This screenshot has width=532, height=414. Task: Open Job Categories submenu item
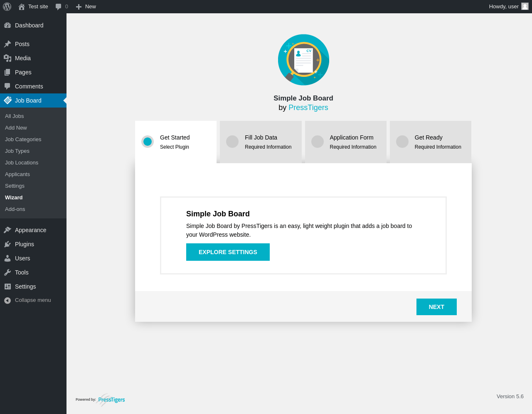click(33, 140)
